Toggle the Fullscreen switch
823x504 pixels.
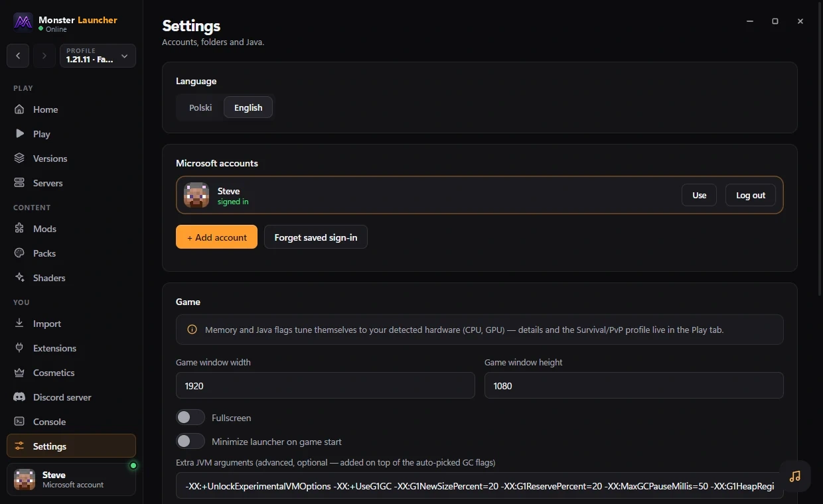tap(190, 418)
